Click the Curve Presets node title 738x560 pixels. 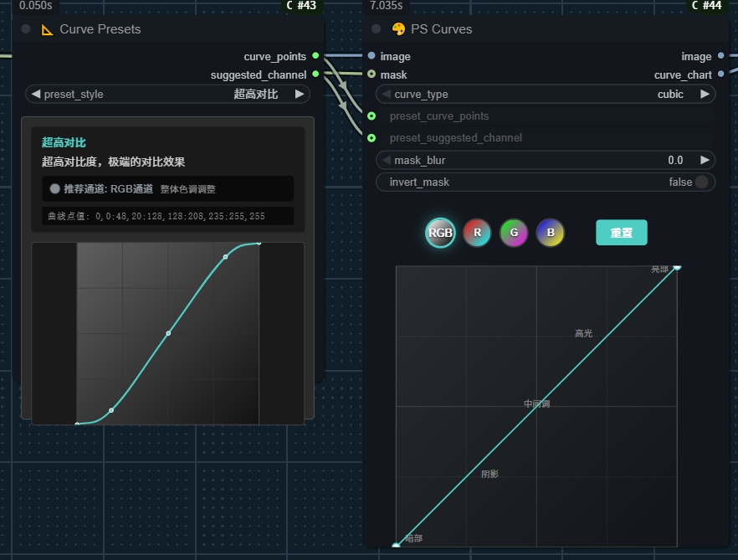coord(100,29)
